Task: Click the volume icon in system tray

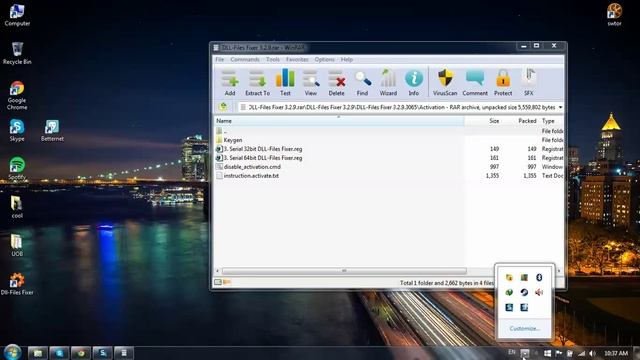Action: point(592,353)
